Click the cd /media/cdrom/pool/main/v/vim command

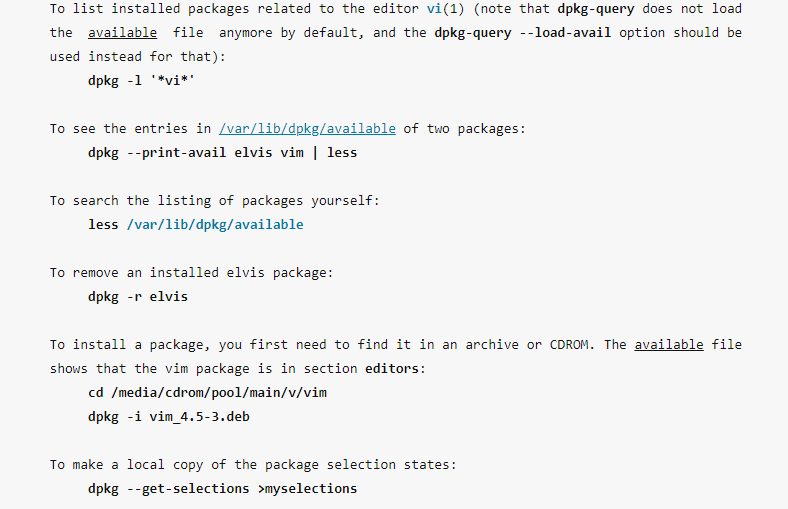pyautogui.click(x=208, y=393)
